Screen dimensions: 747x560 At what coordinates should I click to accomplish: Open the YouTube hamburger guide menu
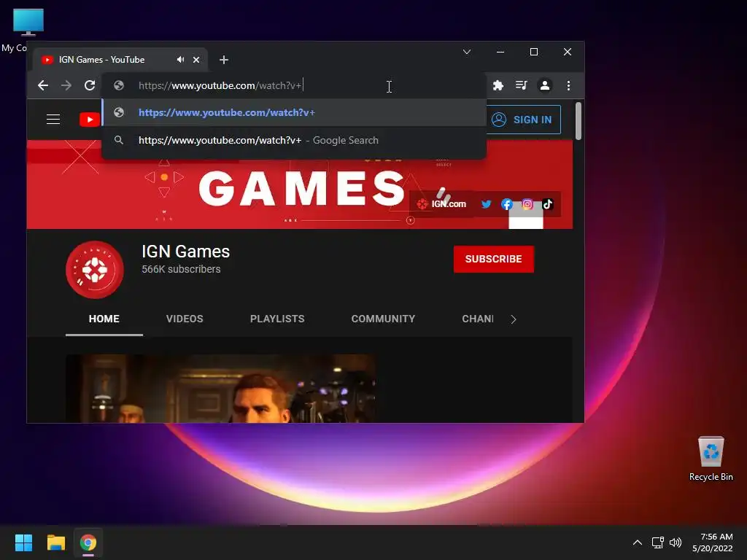click(53, 119)
